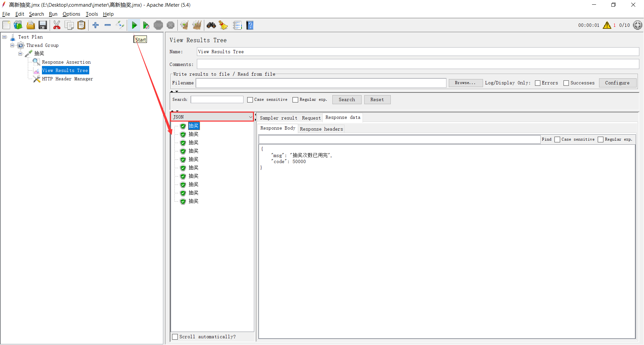Click the Paste clipboard icon
Screen dimensions: 644x345
click(x=81, y=25)
